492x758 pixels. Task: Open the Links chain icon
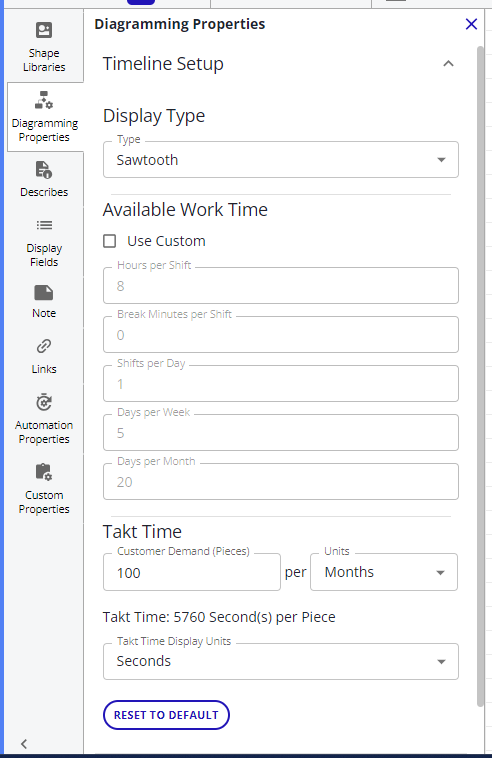(44, 347)
